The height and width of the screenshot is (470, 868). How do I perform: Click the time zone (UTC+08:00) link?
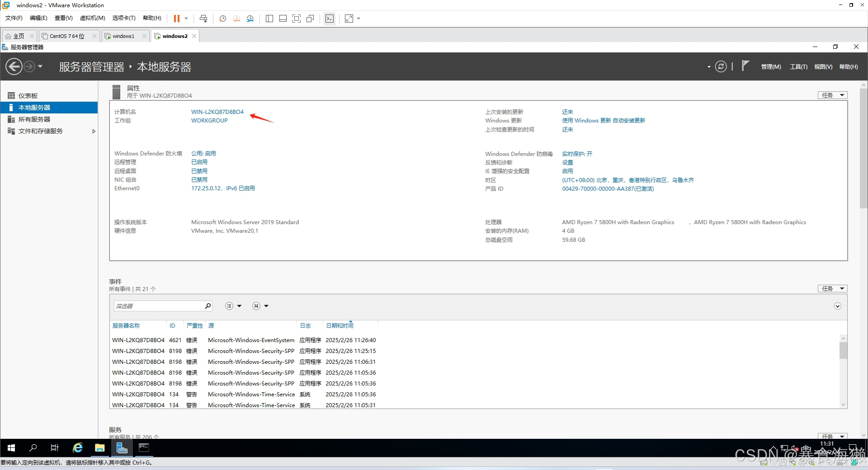[x=628, y=180]
